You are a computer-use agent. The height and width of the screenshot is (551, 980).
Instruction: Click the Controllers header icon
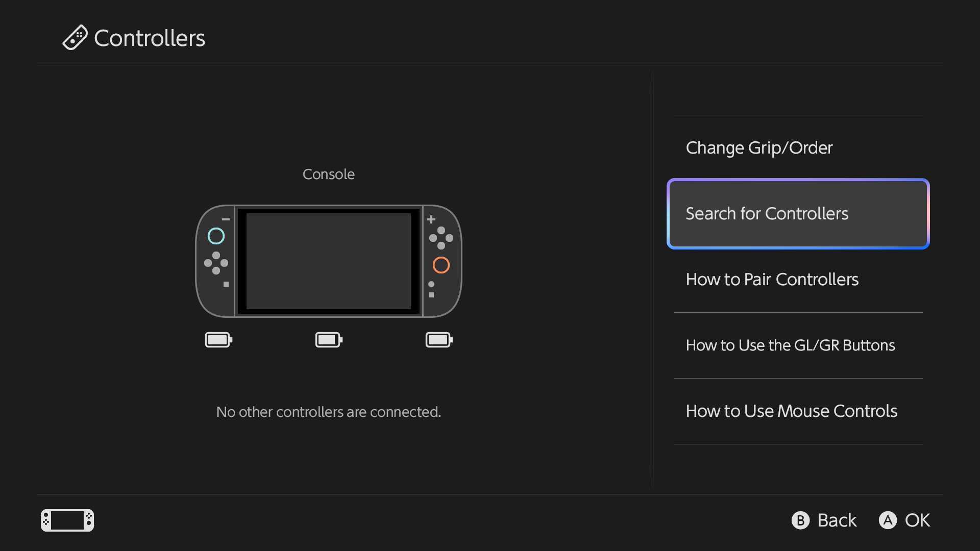[x=75, y=37]
